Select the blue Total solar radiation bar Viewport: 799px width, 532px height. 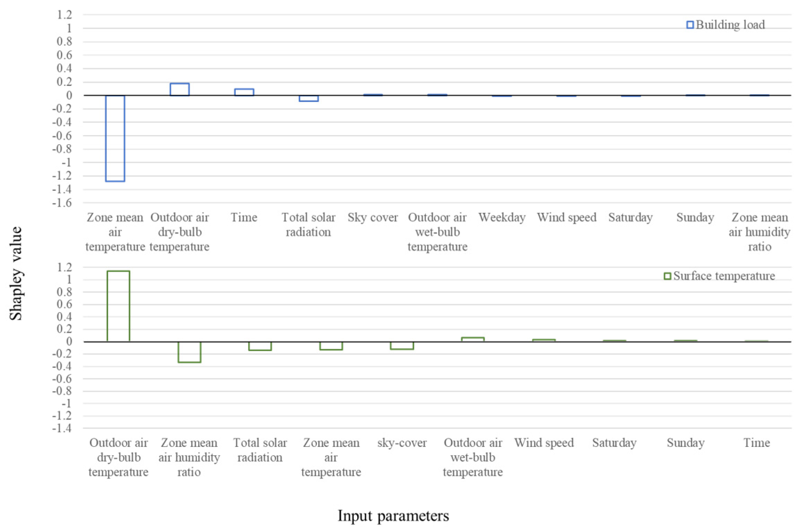point(308,98)
